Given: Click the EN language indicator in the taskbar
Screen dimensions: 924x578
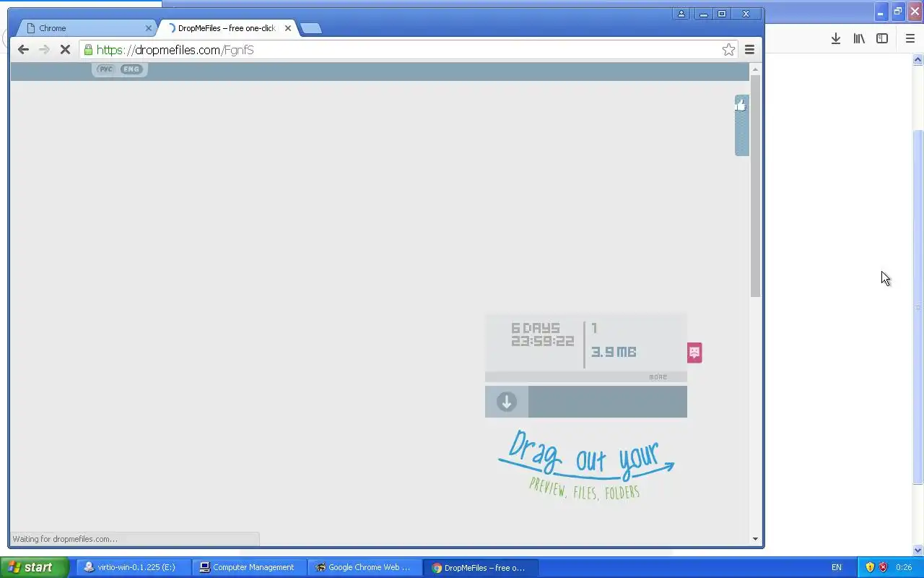Looking at the screenshot, I should (837, 567).
